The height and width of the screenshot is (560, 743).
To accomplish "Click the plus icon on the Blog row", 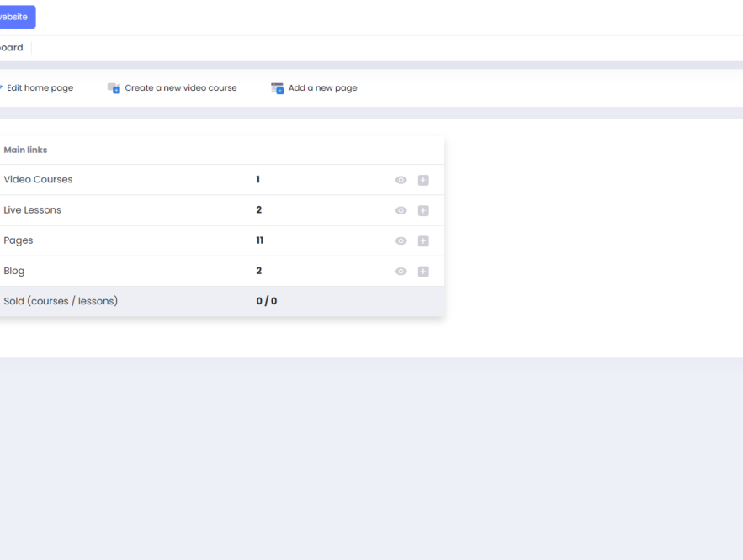I will [423, 271].
